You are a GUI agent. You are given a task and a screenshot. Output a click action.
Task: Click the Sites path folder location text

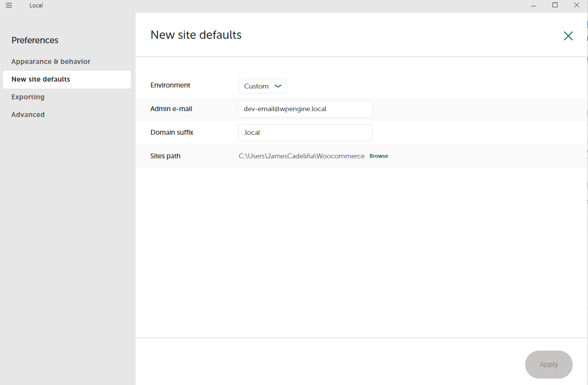click(x=302, y=156)
